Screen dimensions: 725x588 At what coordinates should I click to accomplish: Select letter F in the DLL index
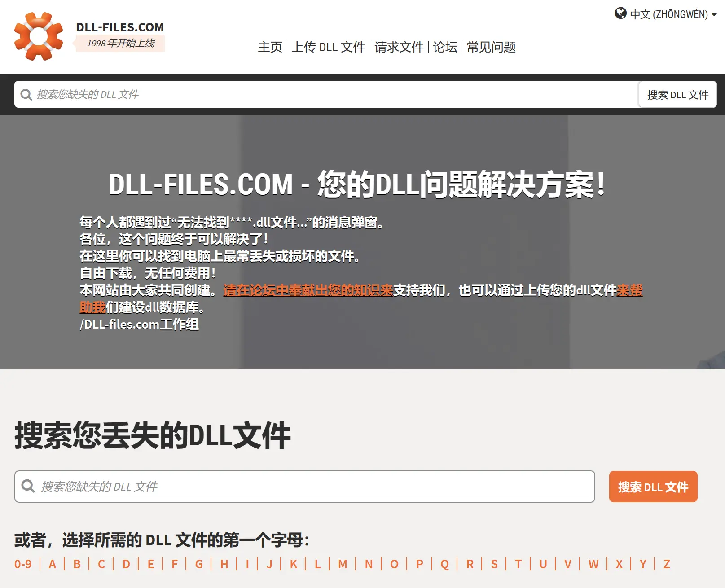[175, 564]
